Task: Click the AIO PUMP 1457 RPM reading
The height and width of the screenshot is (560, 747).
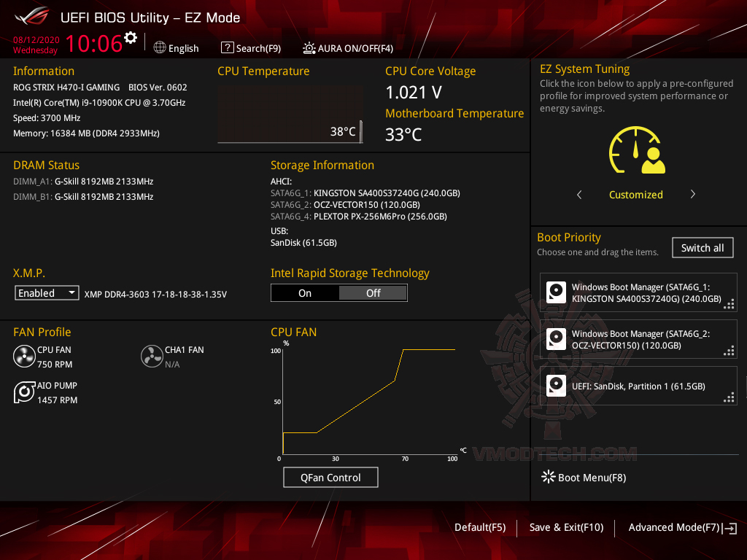Action: pyautogui.click(x=57, y=400)
